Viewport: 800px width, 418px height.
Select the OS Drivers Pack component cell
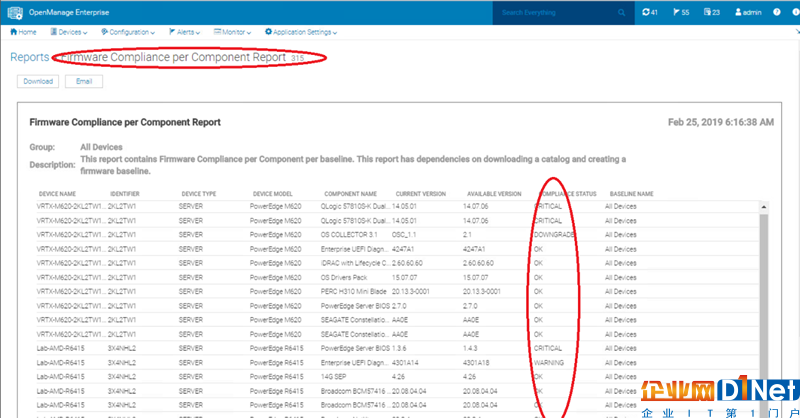pyautogui.click(x=344, y=278)
